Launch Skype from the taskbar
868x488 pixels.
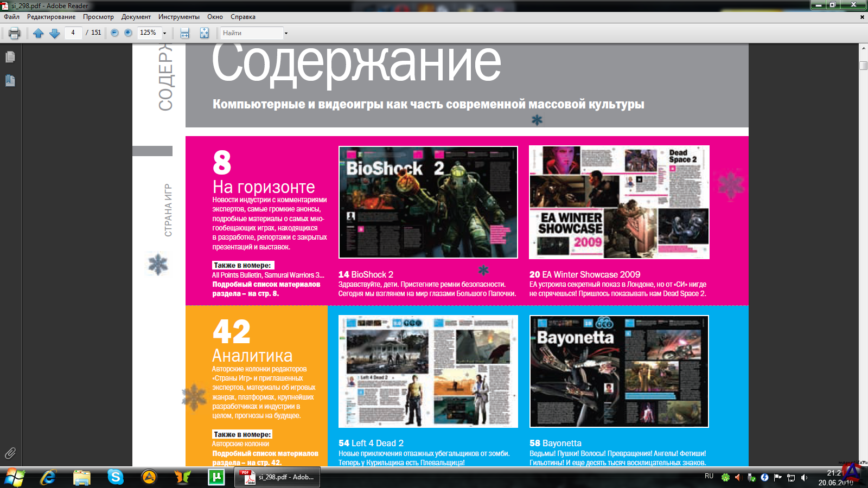116,477
